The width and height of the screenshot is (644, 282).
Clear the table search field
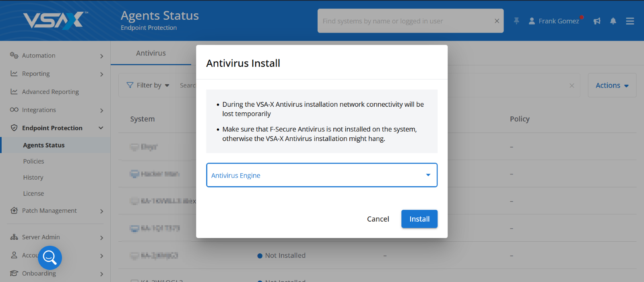(x=572, y=85)
